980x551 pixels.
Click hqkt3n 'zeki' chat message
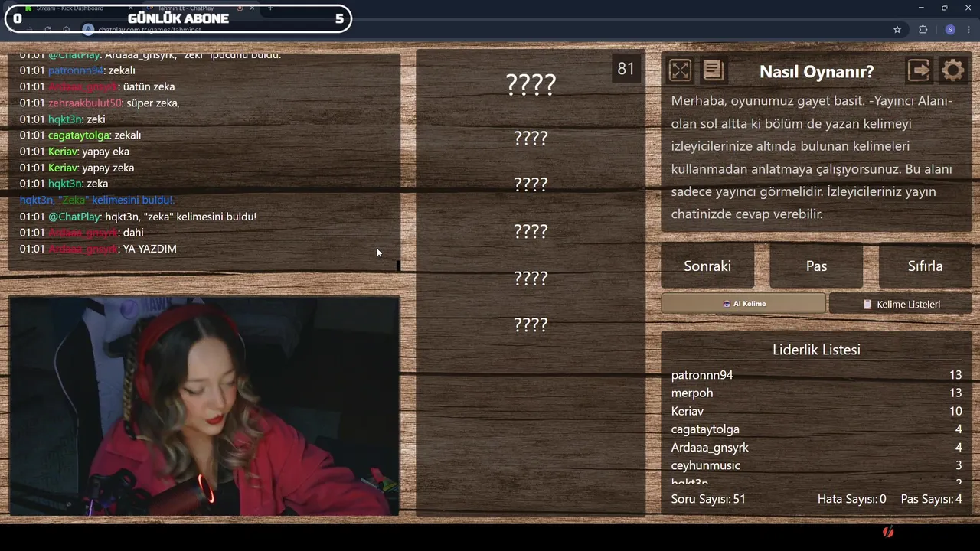(62, 119)
